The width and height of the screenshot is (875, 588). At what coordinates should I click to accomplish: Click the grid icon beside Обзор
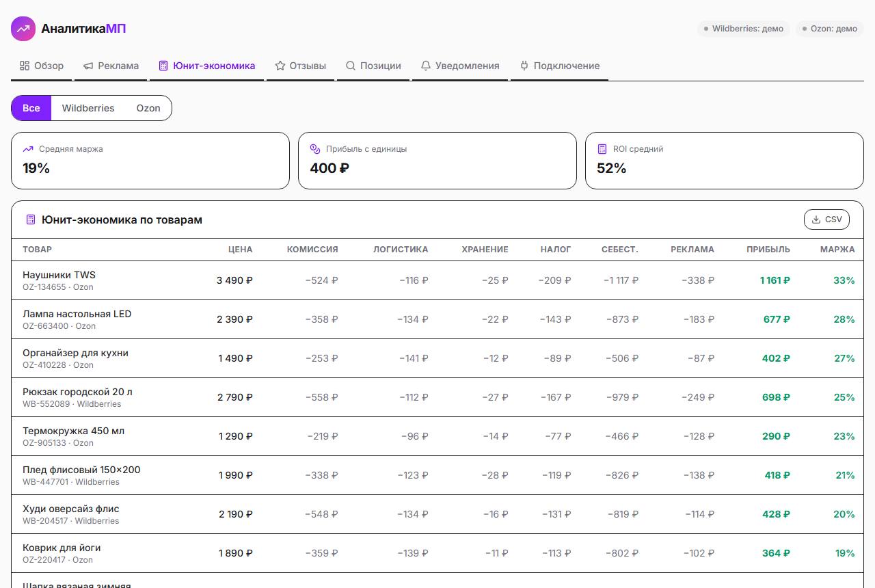click(x=25, y=66)
